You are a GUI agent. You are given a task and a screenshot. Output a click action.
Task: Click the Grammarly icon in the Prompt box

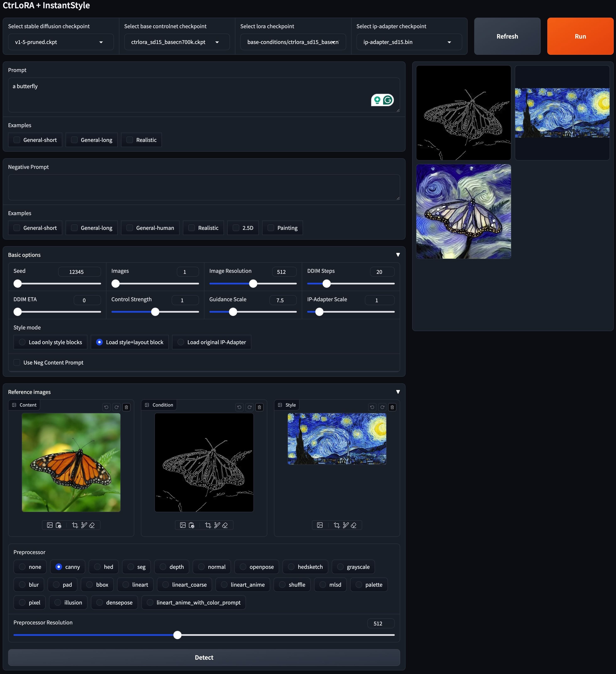tap(387, 100)
